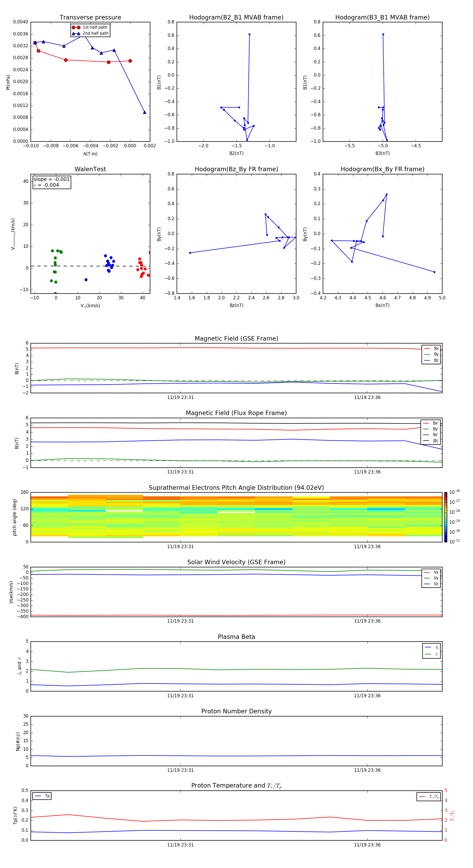Click the Suprathermal Electrons Pitch Angle title

coord(236,488)
